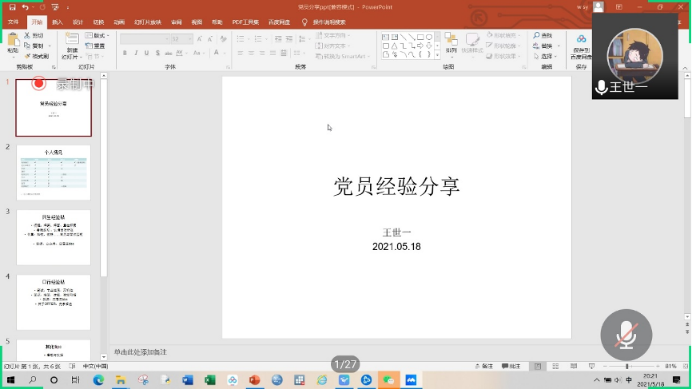The width and height of the screenshot is (693, 390).
Task: Expand the shapes gallery more arrow
Action: (437, 55)
